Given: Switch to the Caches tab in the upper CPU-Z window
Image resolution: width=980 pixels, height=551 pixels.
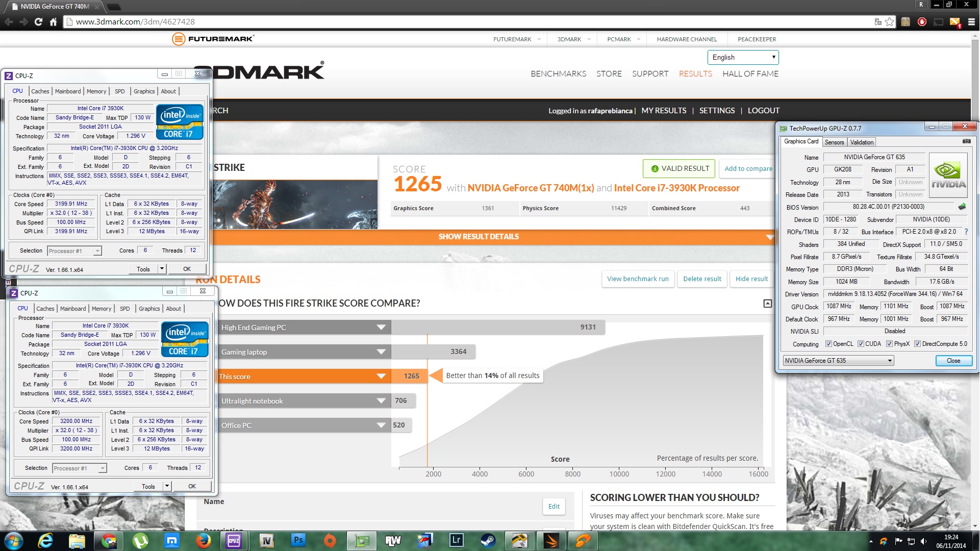Looking at the screenshot, I should click(40, 91).
